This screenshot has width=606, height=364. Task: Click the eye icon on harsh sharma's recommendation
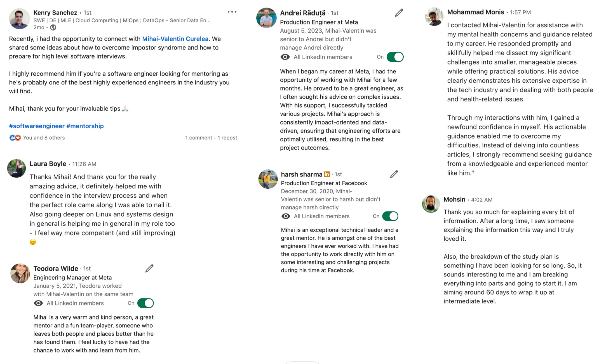click(286, 216)
